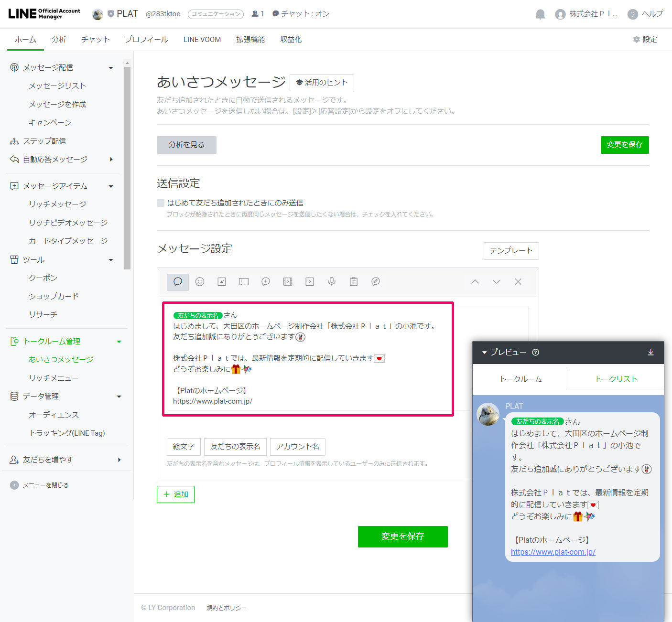Collapse メッセージアイテム sidebar section
This screenshot has width=672, height=622.
pos(111,186)
